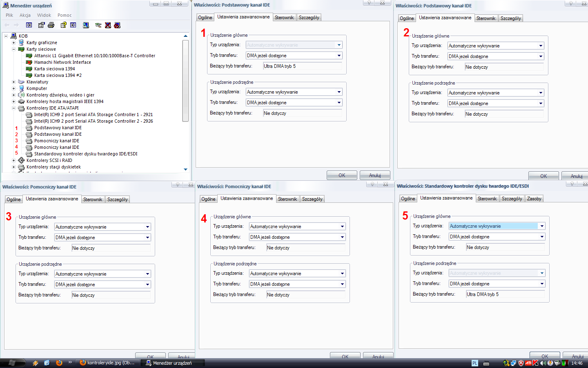Image resolution: width=588 pixels, height=368 pixels.
Task: Click the KOB computer icon in the tree
Action: (13, 36)
